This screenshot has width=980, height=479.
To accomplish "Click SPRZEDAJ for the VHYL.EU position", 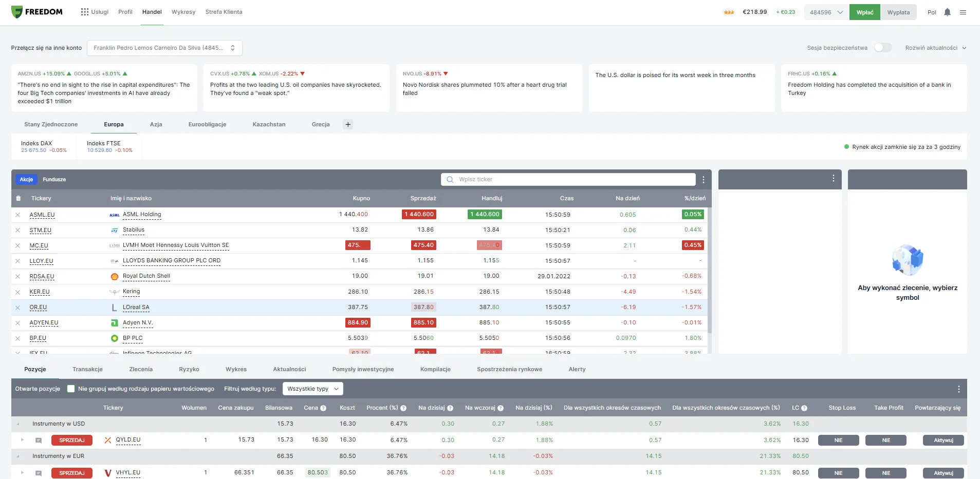I will 72,473.
